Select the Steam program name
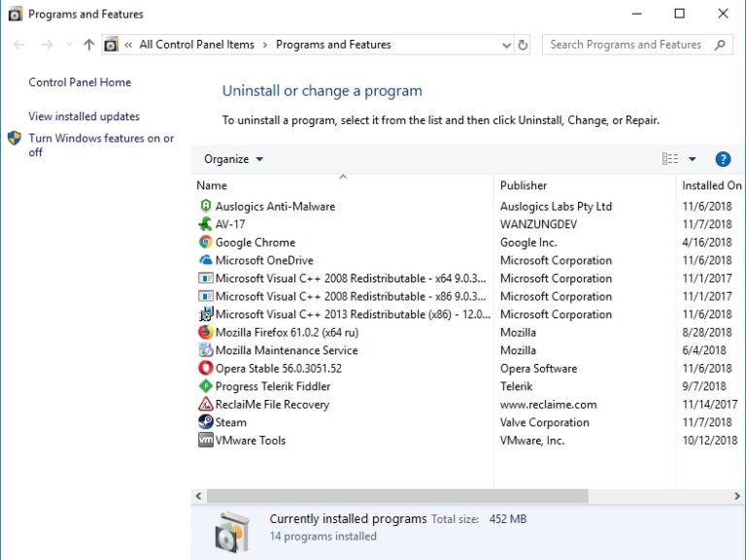The image size is (746, 560). coord(231,422)
